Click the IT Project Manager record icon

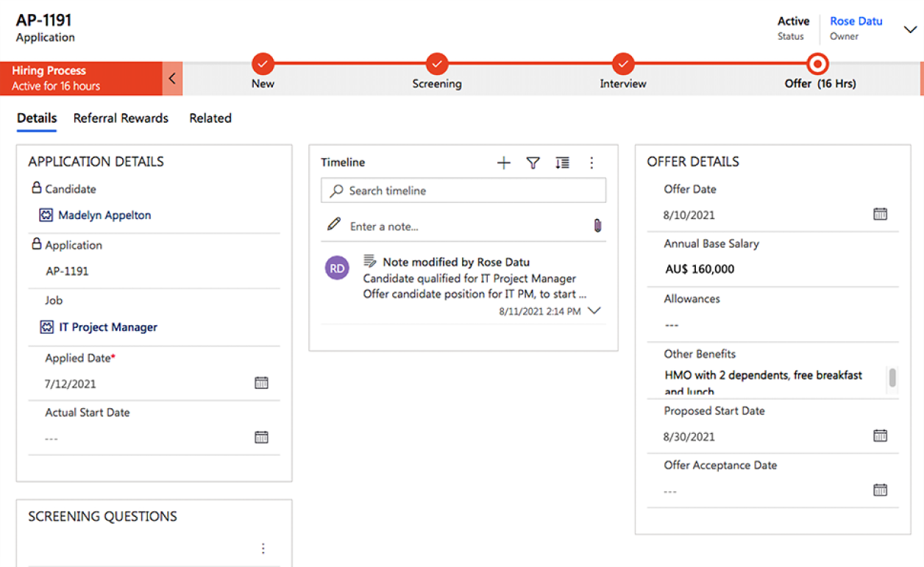click(46, 327)
